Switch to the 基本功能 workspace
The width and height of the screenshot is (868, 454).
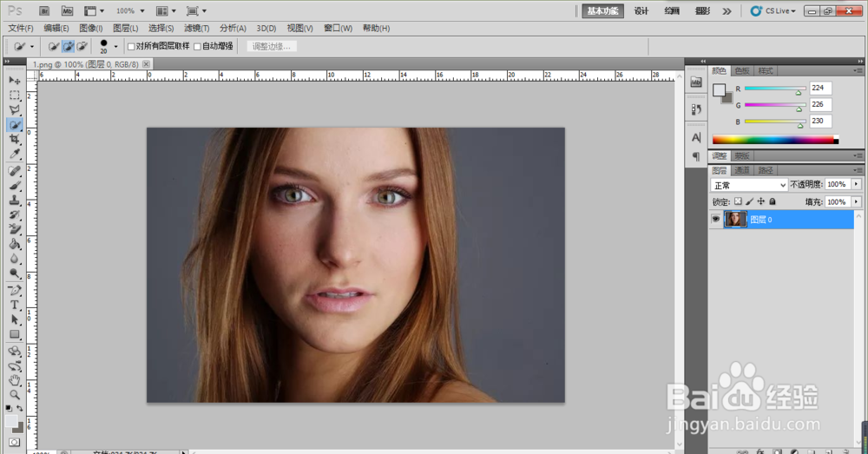pos(602,11)
